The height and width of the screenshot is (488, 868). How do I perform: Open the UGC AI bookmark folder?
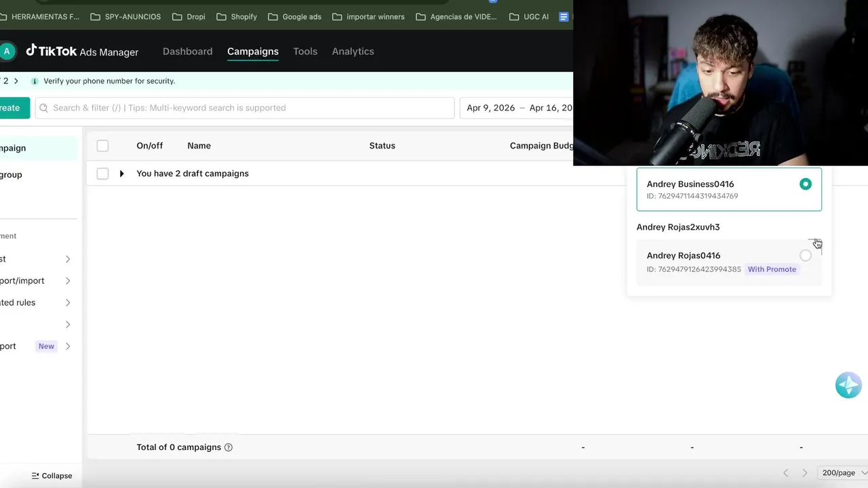tap(529, 16)
